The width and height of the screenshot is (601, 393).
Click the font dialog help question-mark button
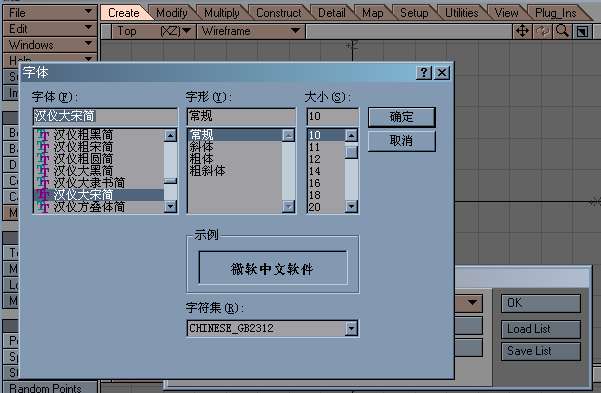click(x=424, y=73)
